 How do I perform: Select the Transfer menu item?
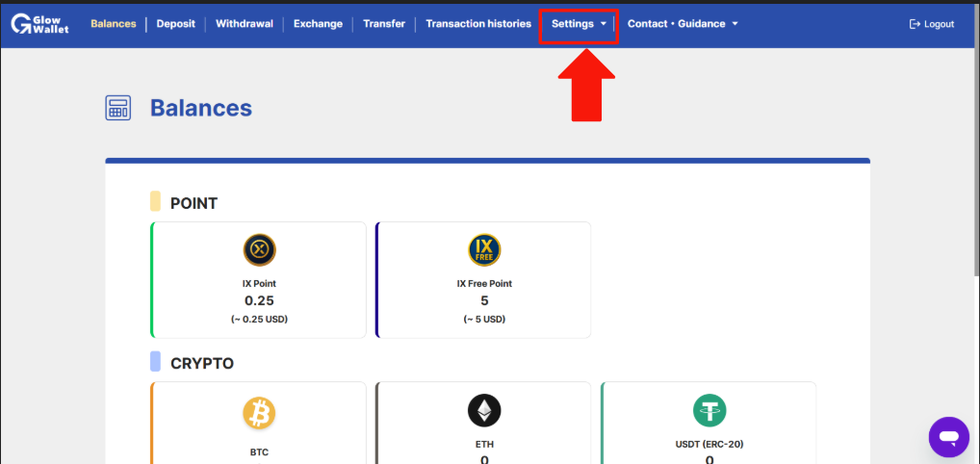pos(384,24)
